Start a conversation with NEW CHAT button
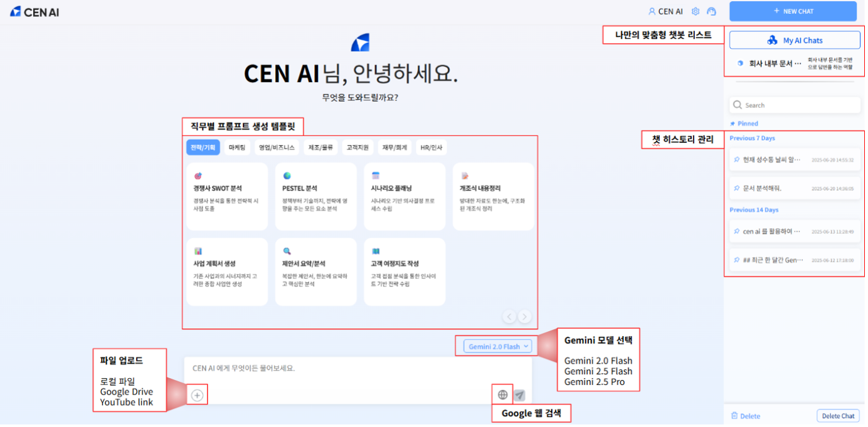868x427 pixels. click(x=793, y=11)
